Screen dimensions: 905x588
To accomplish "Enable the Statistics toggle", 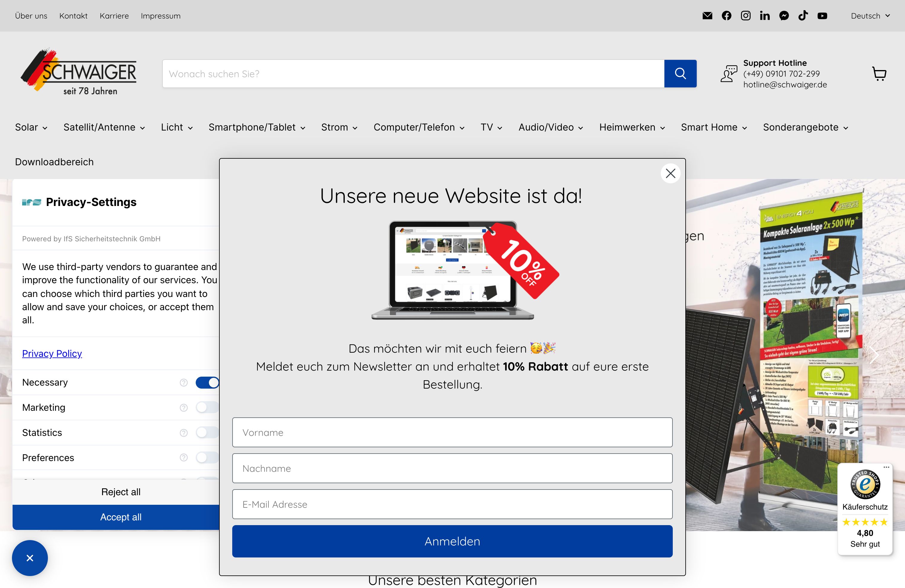I will click(207, 432).
